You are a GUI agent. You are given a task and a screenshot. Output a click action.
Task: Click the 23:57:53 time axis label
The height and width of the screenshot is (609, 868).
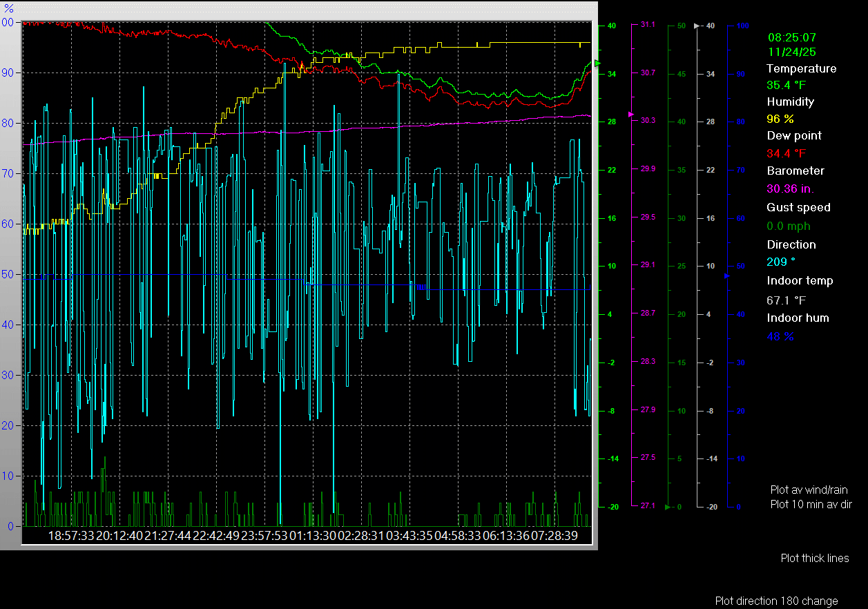[x=264, y=535]
